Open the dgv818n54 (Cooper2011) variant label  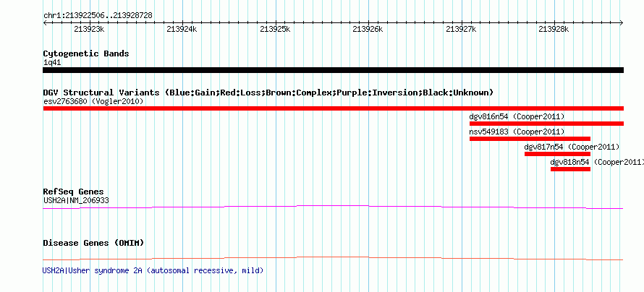597,162
